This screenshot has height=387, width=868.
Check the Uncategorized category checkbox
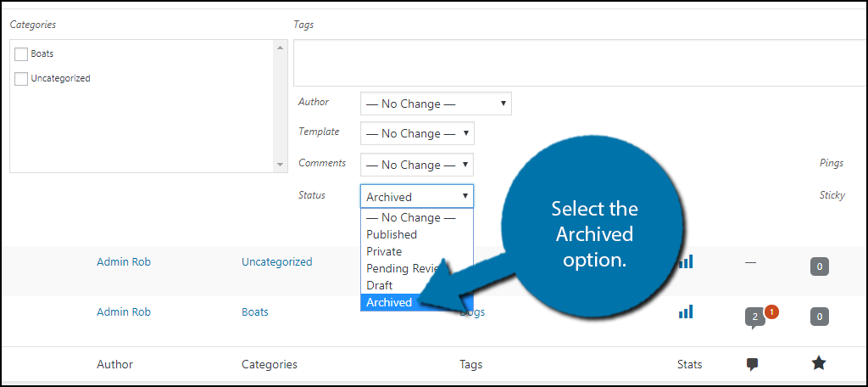(x=21, y=79)
